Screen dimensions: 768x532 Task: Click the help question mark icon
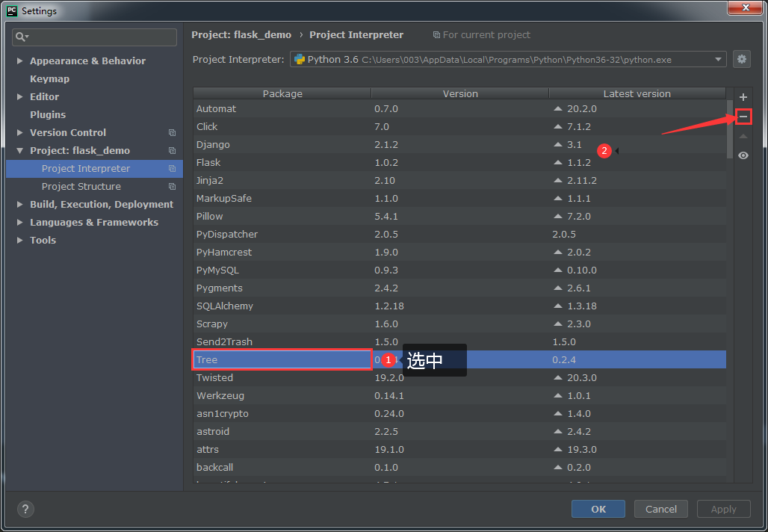click(x=25, y=509)
